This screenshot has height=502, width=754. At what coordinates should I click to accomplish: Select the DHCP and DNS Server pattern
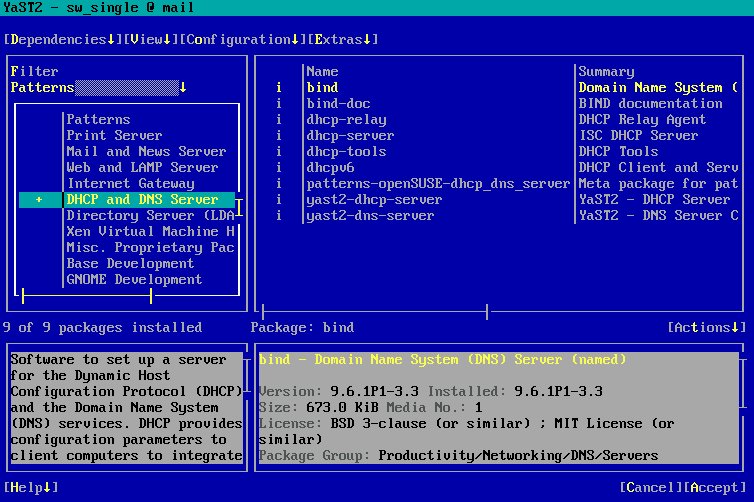(127, 200)
